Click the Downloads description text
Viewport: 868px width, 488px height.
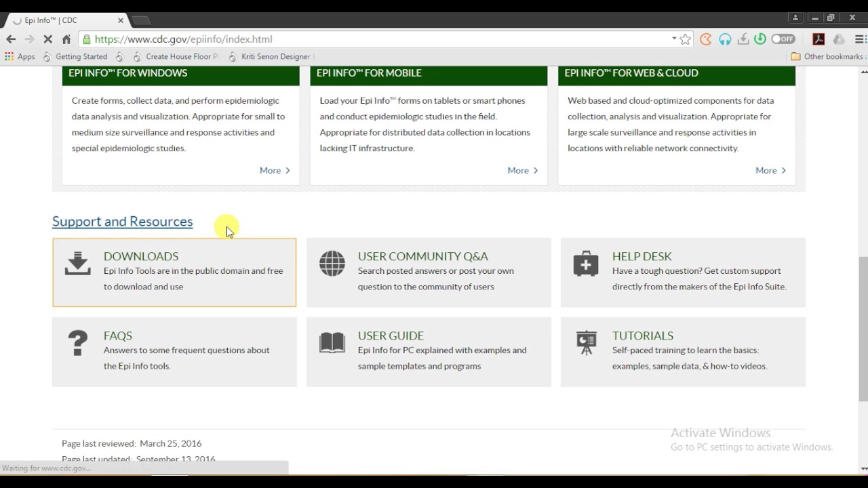(x=193, y=279)
